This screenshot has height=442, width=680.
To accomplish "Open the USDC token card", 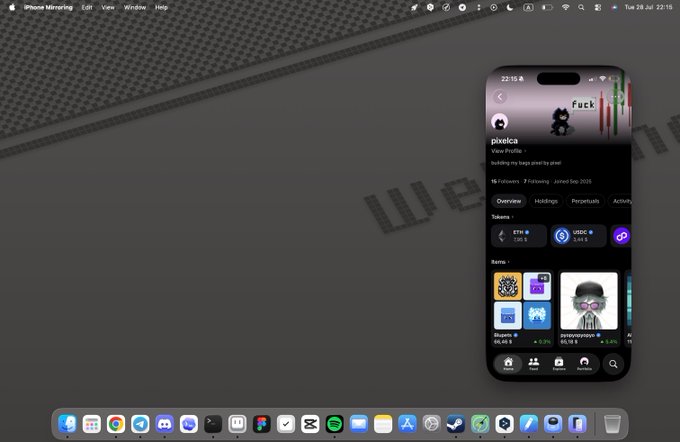I will 579,236.
